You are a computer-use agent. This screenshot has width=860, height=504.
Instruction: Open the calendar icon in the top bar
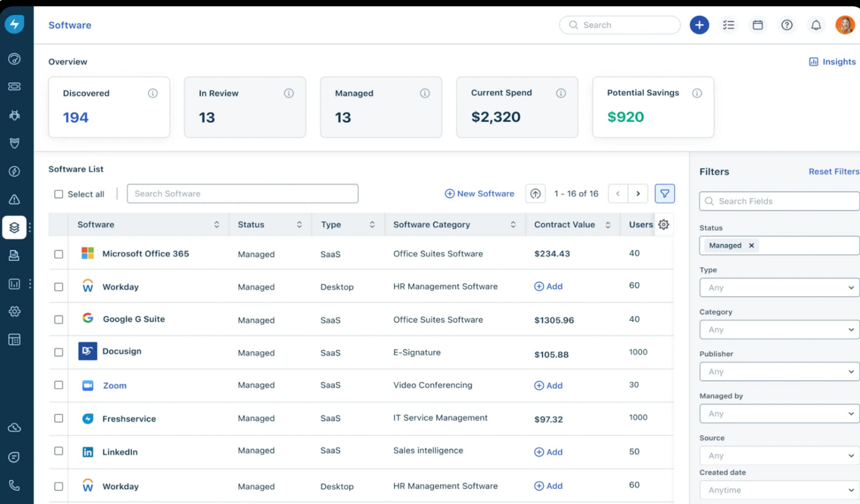[x=757, y=25]
